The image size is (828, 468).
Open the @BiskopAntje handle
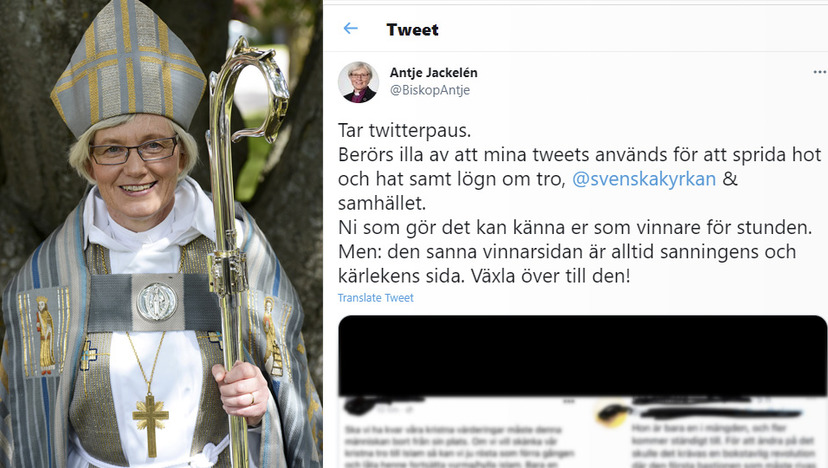[430, 90]
